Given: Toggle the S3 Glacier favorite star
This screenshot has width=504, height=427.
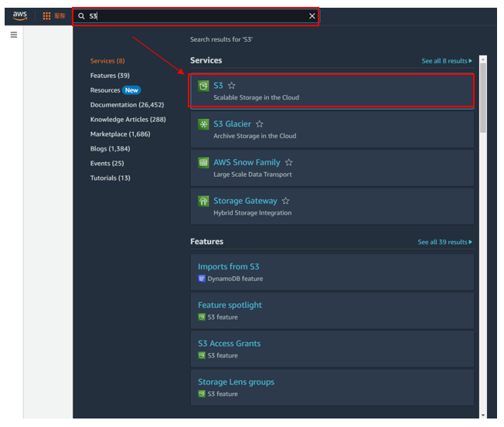Looking at the screenshot, I should pos(260,124).
